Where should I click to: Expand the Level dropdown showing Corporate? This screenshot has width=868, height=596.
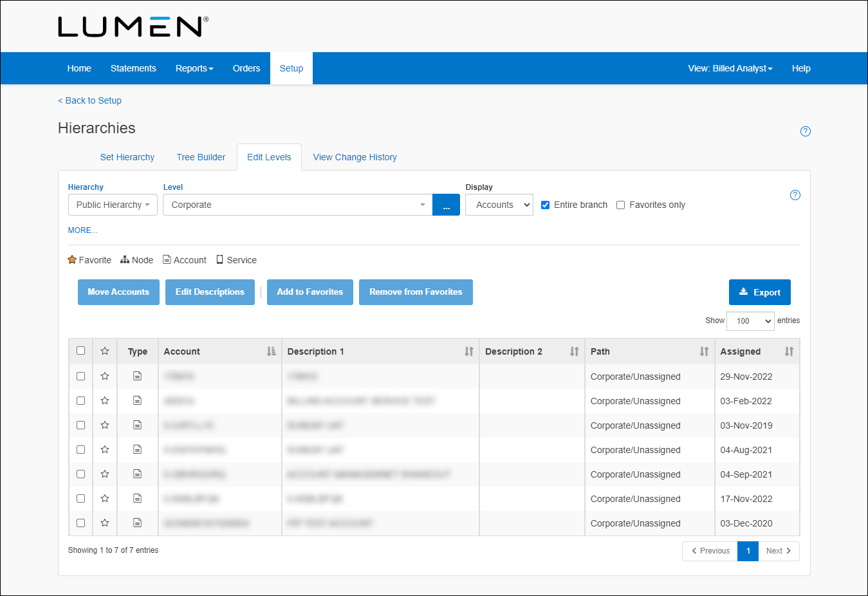(x=296, y=205)
